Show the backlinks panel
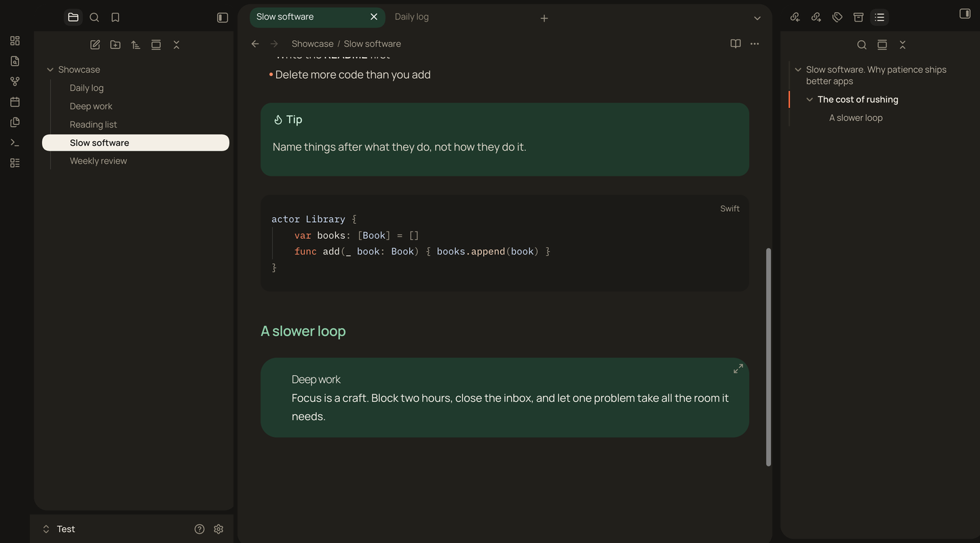The image size is (980, 543). (795, 18)
